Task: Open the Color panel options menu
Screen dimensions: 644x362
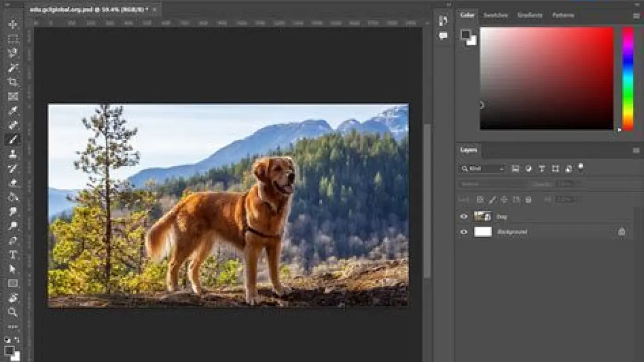Action: point(636,16)
